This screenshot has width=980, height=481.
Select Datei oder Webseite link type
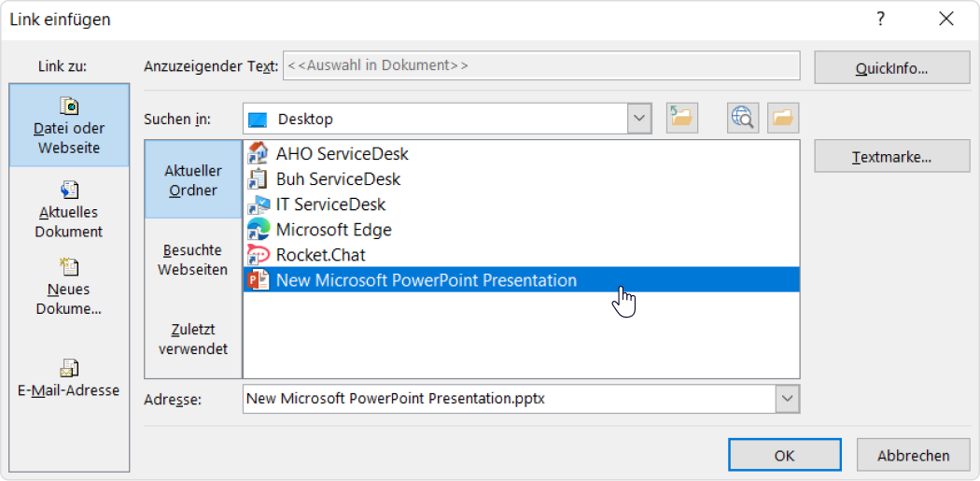[69, 126]
